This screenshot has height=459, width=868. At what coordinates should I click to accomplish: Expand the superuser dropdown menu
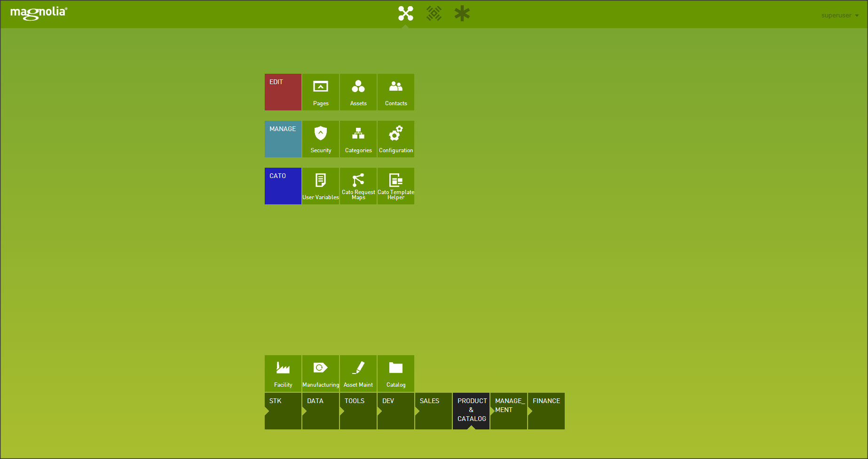840,16
